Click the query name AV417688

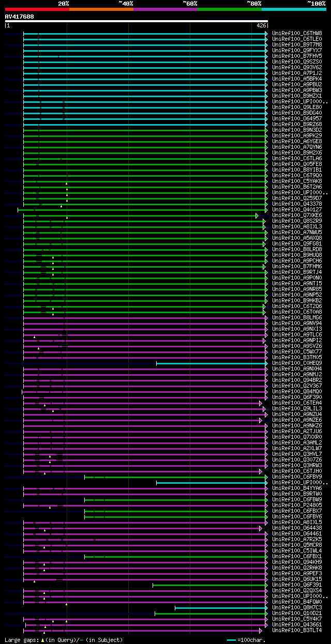click(x=20, y=17)
